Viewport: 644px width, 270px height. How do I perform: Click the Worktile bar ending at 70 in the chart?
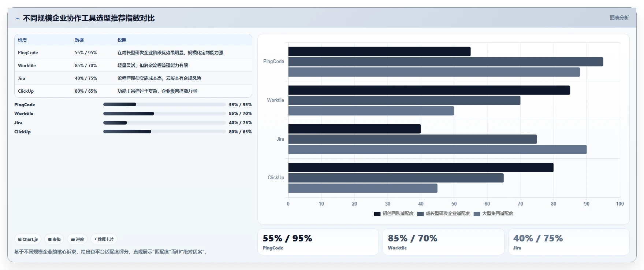[404, 100]
